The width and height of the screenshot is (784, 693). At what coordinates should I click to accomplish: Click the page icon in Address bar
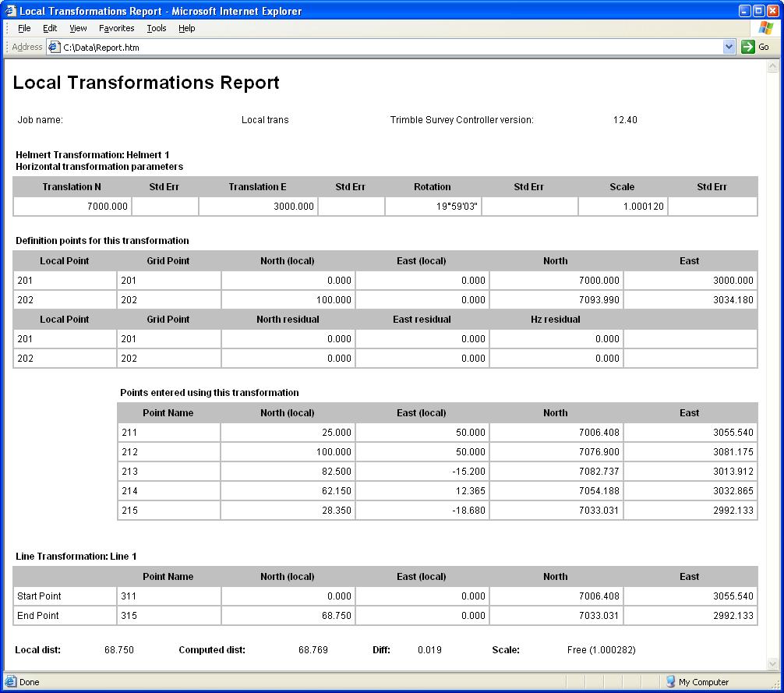click(55, 47)
